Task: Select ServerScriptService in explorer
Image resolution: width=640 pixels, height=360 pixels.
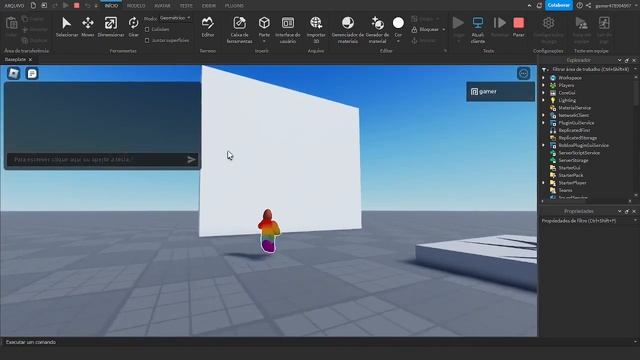Action: (579, 153)
